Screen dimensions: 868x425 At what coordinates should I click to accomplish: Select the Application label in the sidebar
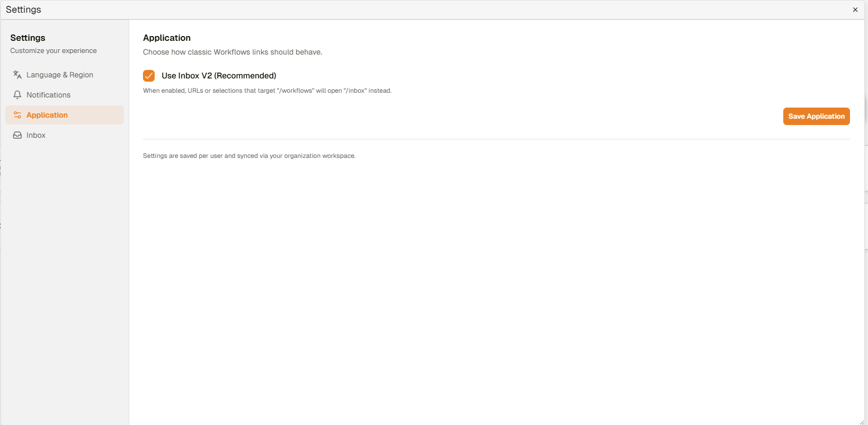(x=47, y=115)
